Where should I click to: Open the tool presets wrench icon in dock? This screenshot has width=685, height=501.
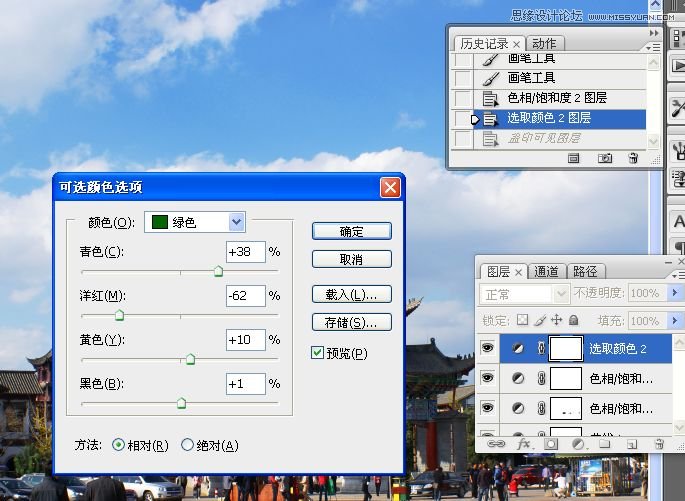678,108
